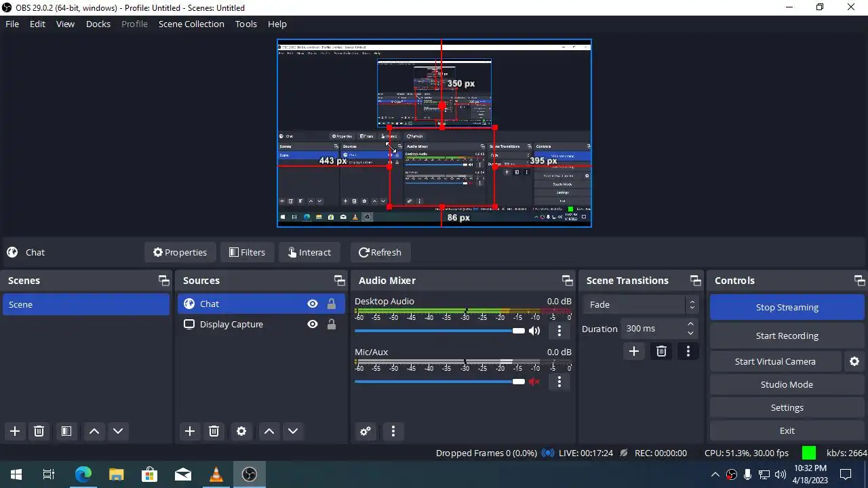Open Filters for the Chat source
Image resolution: width=868 pixels, height=488 pixels.
[248, 252]
